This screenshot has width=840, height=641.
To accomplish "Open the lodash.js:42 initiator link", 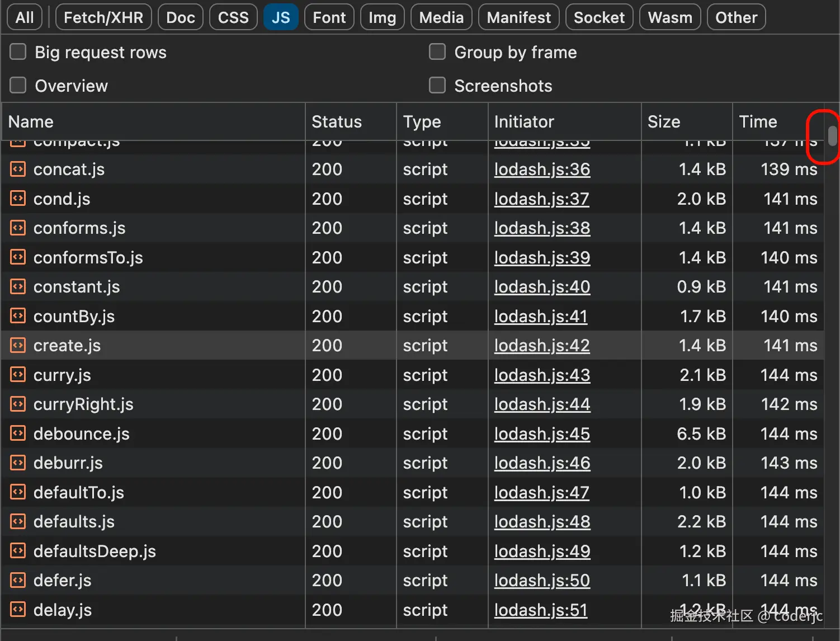I will point(541,346).
